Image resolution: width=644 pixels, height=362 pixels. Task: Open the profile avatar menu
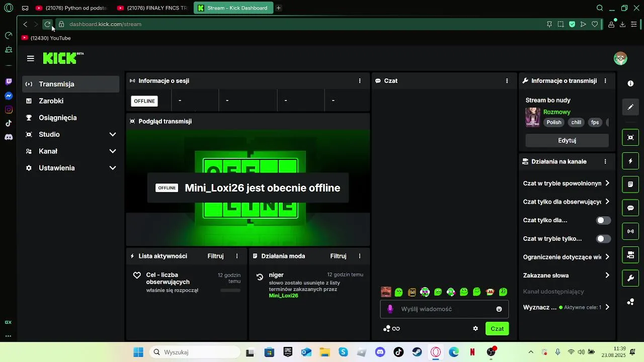pyautogui.click(x=620, y=58)
